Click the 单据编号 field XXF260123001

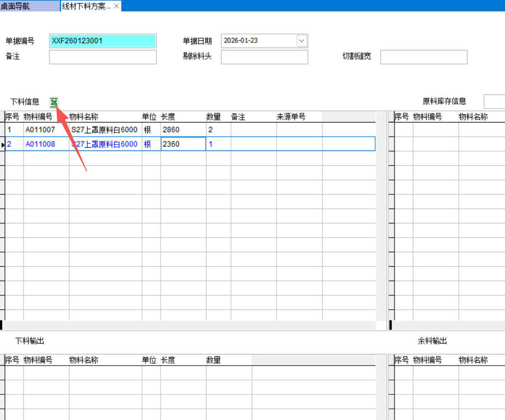[103, 41]
